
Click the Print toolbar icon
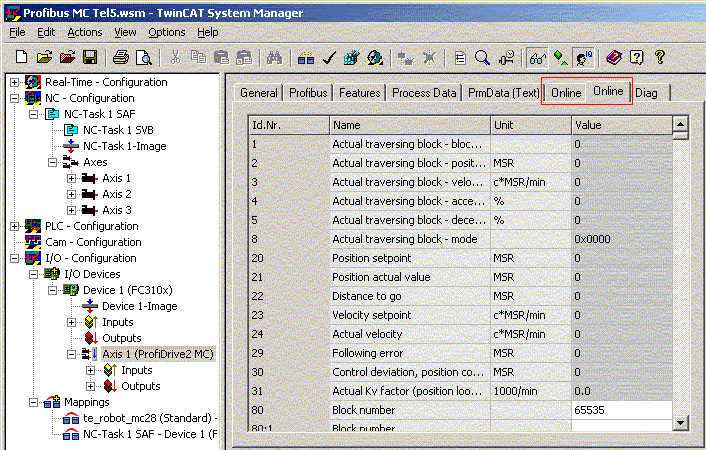(x=121, y=57)
